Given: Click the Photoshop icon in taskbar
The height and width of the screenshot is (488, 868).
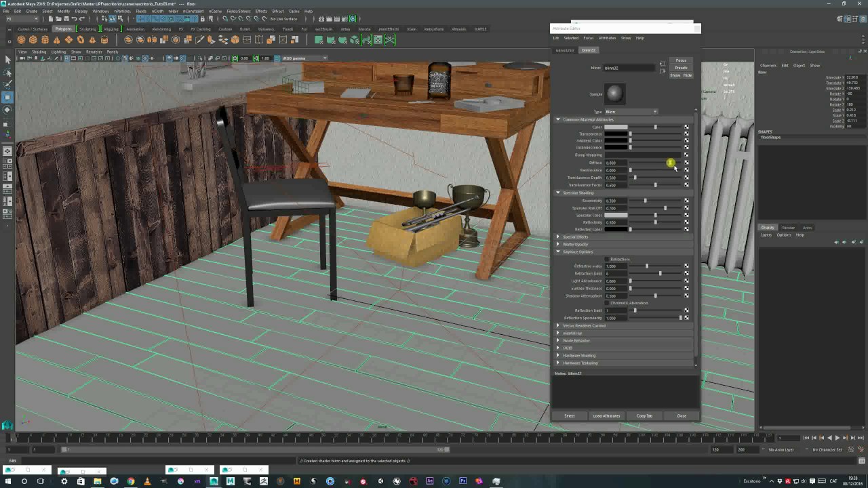Looking at the screenshot, I should (x=462, y=481).
